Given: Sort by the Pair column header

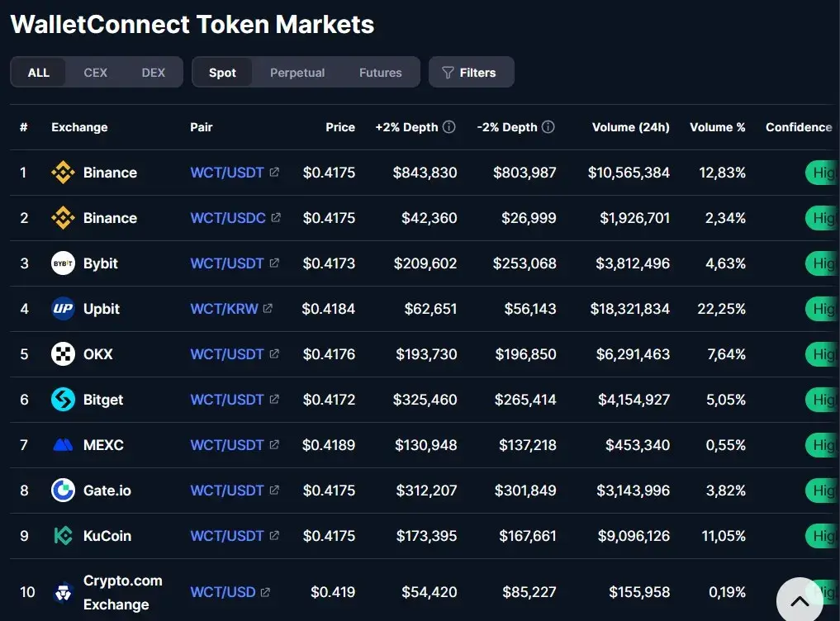Looking at the screenshot, I should click(x=202, y=127).
